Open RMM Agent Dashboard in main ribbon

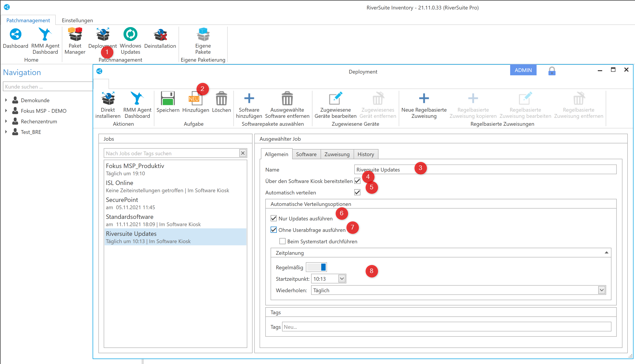(x=45, y=41)
